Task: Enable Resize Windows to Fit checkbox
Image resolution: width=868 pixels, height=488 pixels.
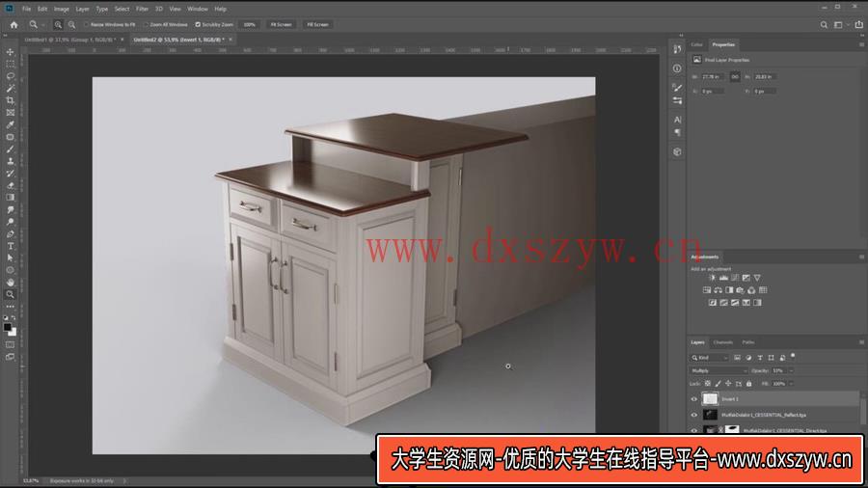Action: (x=87, y=25)
